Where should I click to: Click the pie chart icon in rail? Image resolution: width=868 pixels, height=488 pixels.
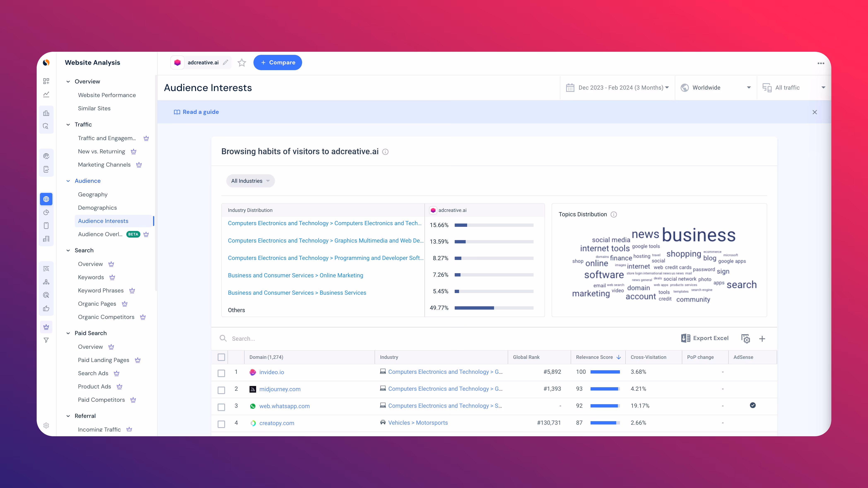click(46, 212)
